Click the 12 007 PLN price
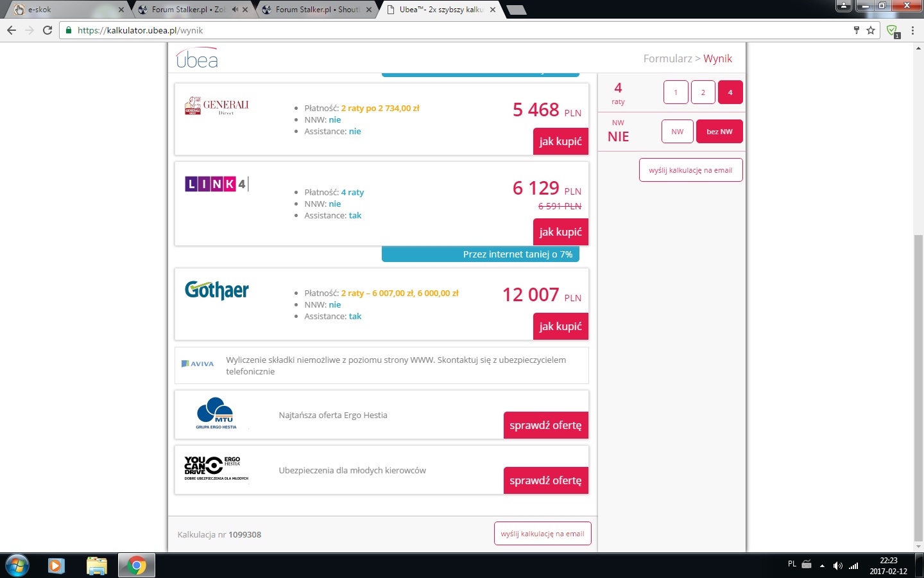 542,295
